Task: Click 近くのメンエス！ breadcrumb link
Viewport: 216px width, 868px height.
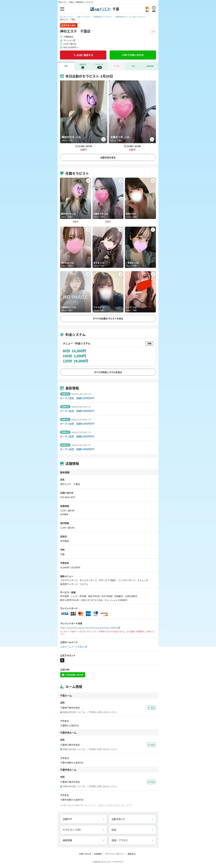Action: [x=67, y=17]
